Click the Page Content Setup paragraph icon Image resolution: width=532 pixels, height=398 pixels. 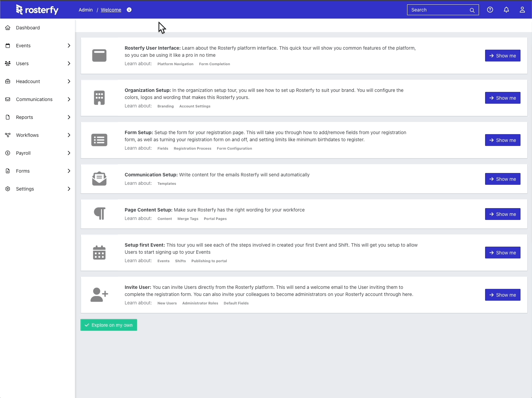pos(100,214)
